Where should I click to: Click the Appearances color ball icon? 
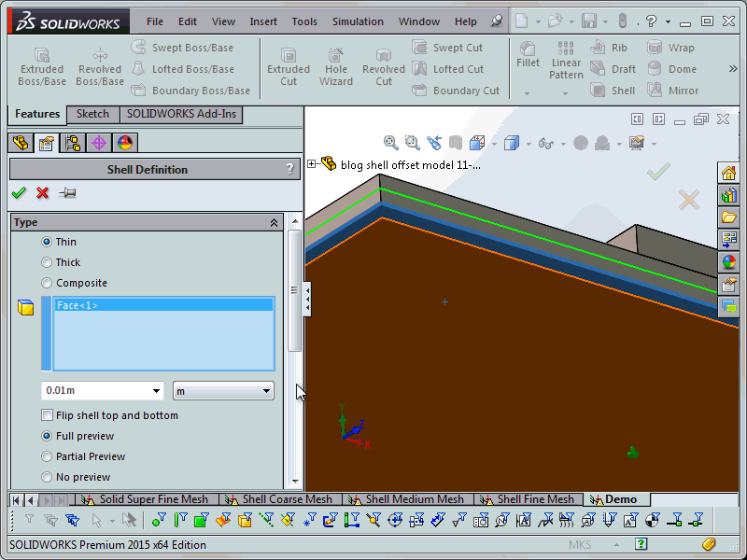pos(728,262)
